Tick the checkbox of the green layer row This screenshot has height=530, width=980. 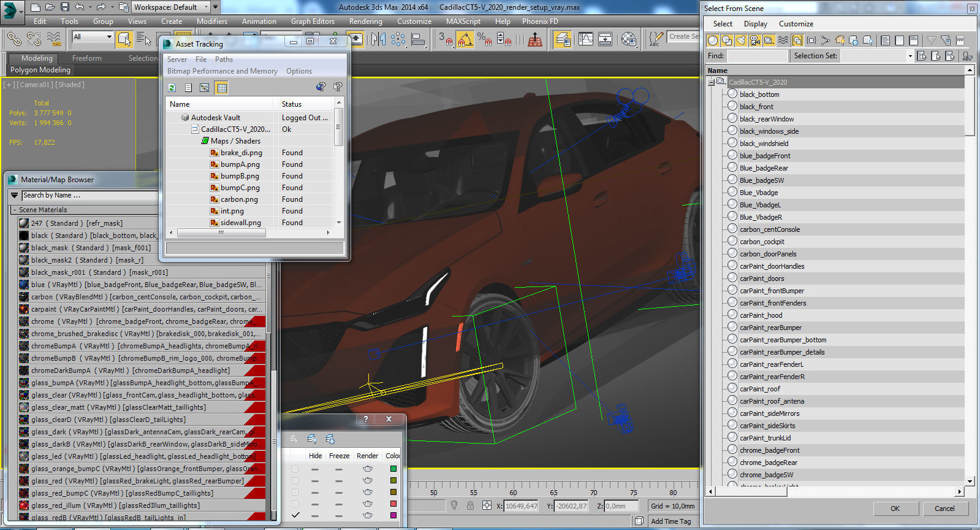pyautogui.click(x=295, y=469)
